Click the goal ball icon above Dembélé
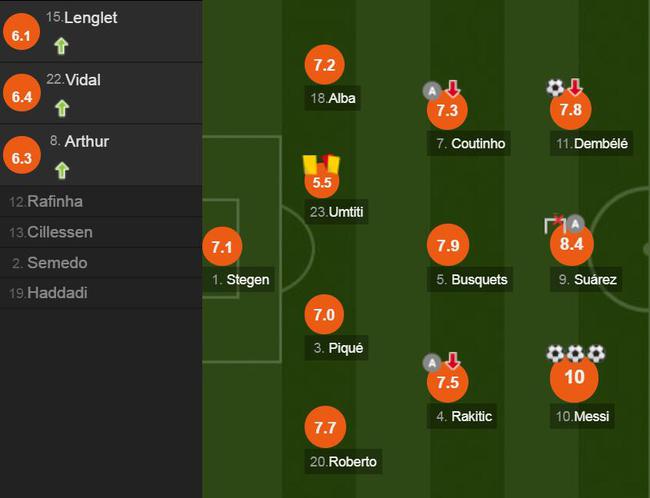This screenshot has height=498, width=650. [x=555, y=89]
